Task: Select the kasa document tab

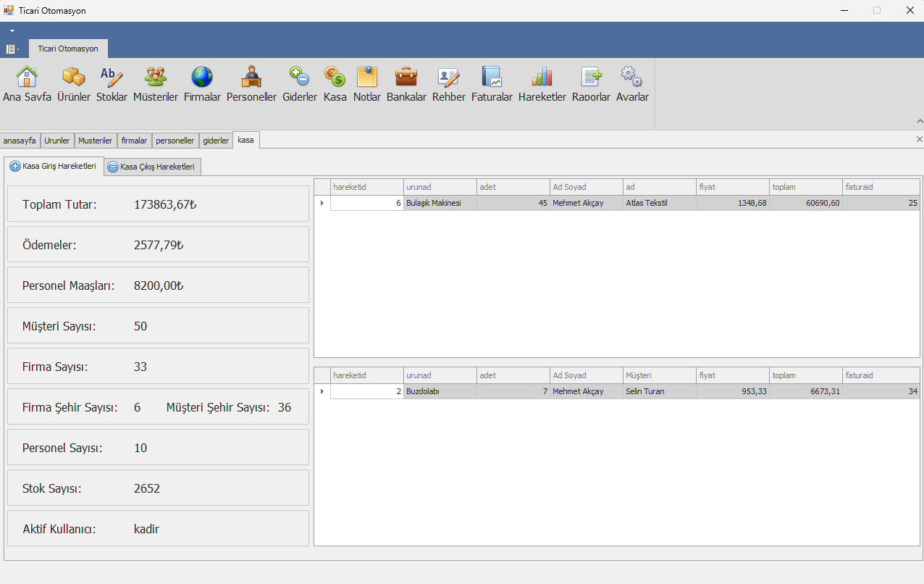Action: point(246,140)
